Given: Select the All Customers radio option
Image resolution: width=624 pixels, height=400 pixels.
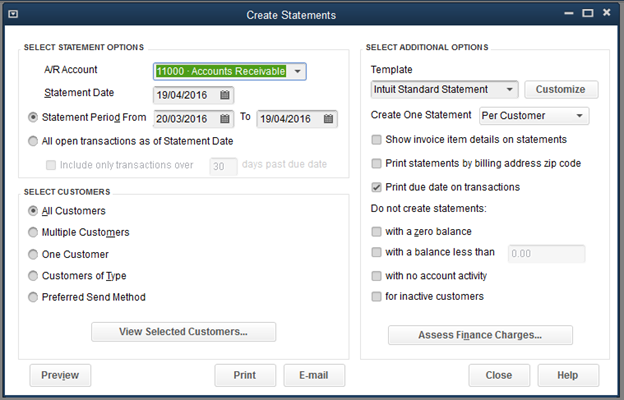Looking at the screenshot, I should point(34,211).
